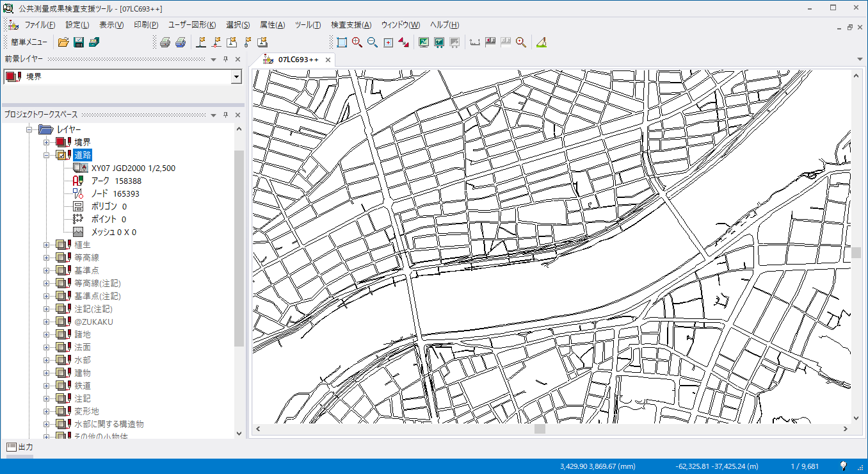Click the map's horizontal scrollbar thumb
This screenshot has height=474, width=868.
540,429
